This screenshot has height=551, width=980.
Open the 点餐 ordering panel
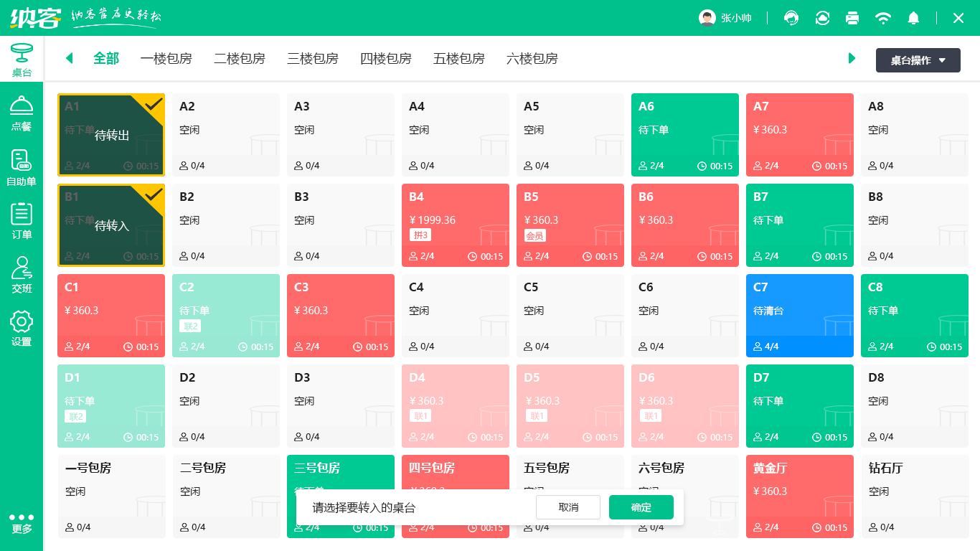(x=22, y=113)
